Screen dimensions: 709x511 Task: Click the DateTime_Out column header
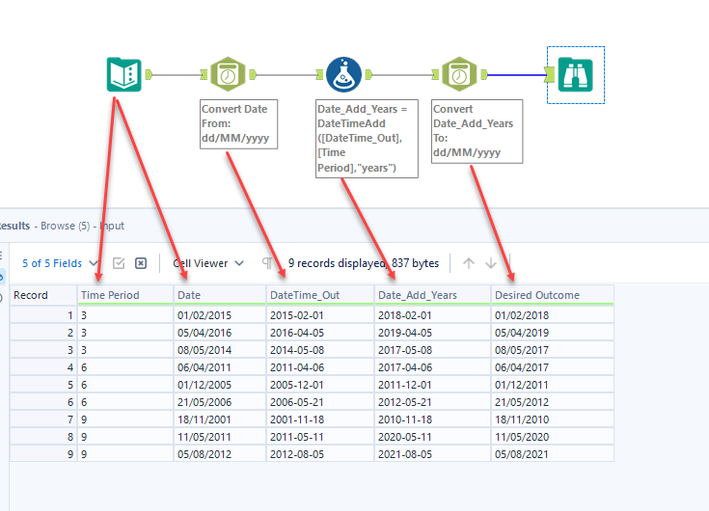point(320,295)
